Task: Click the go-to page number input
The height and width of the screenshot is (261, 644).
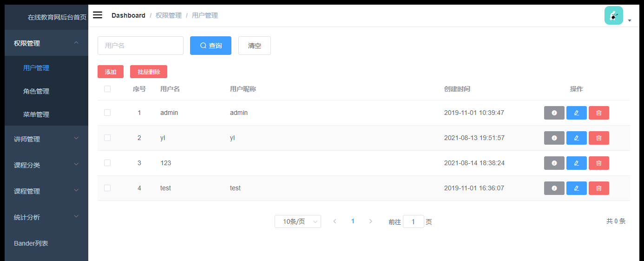Action: pos(414,221)
